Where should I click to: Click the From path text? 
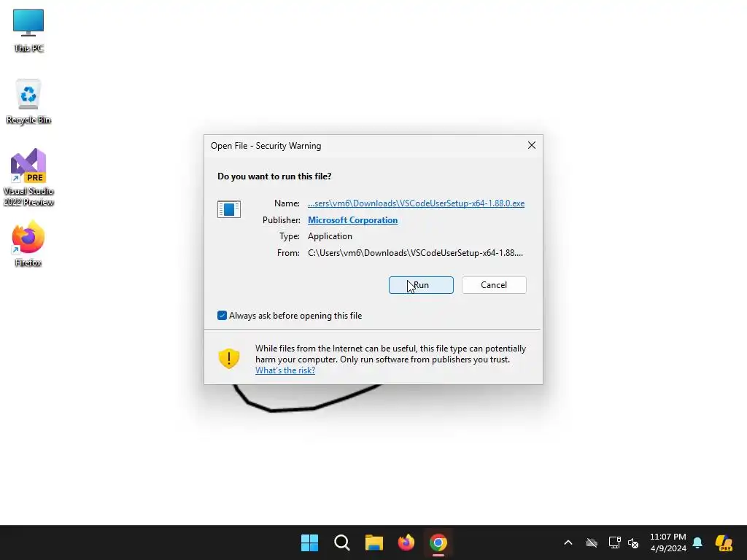coord(415,253)
